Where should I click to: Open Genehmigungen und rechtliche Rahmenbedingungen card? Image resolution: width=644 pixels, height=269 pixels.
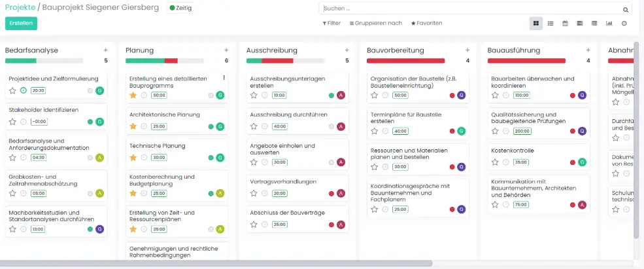(x=177, y=252)
